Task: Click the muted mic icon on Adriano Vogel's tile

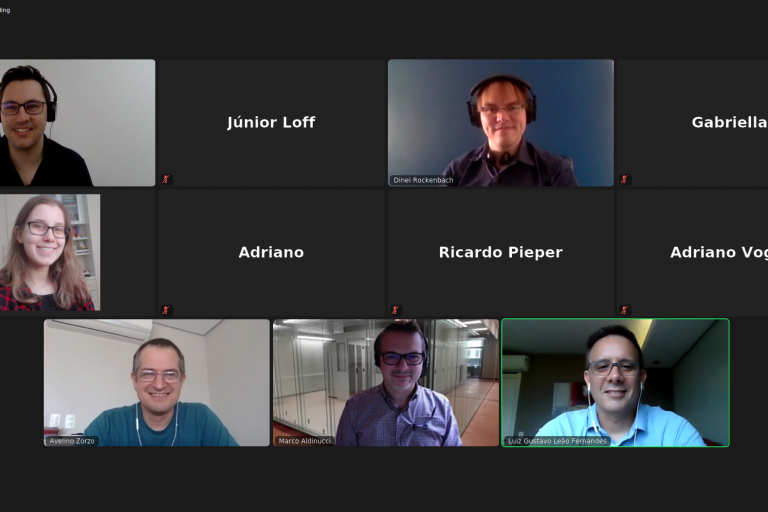Action: pos(624,310)
